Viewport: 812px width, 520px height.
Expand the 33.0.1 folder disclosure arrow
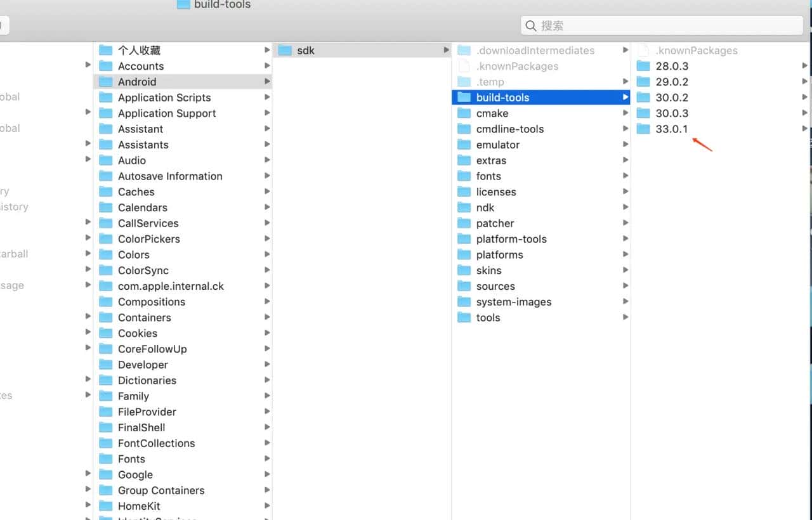pos(806,129)
